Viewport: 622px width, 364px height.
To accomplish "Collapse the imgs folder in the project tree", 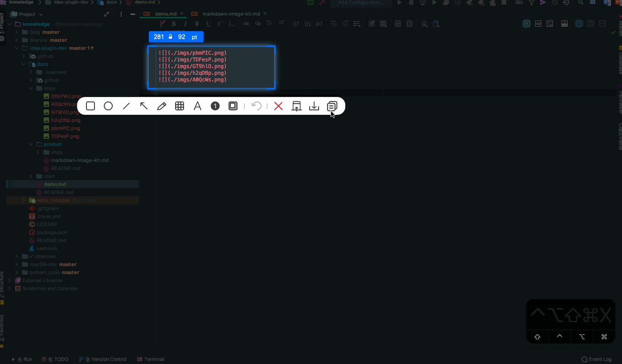I will click(30, 88).
